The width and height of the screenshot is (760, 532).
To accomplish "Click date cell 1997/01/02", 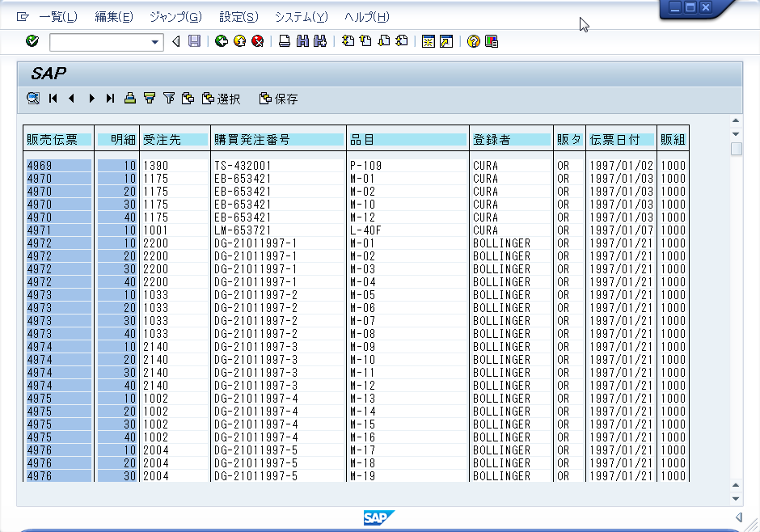I will pyautogui.click(x=621, y=166).
